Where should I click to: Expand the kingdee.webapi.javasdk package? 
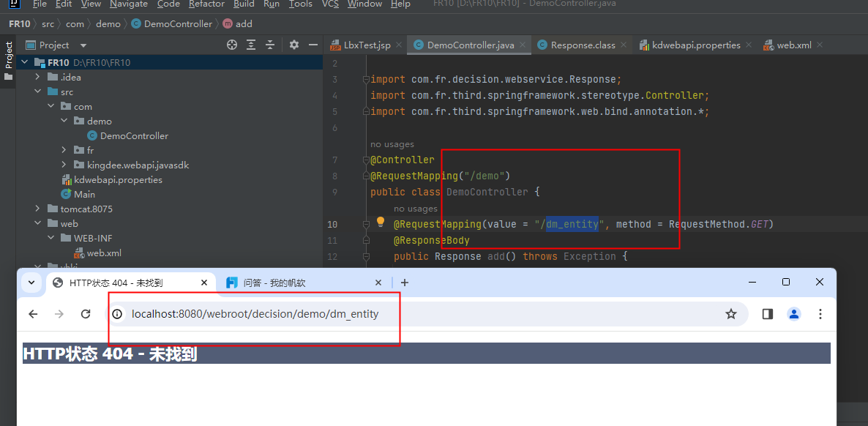tap(64, 165)
